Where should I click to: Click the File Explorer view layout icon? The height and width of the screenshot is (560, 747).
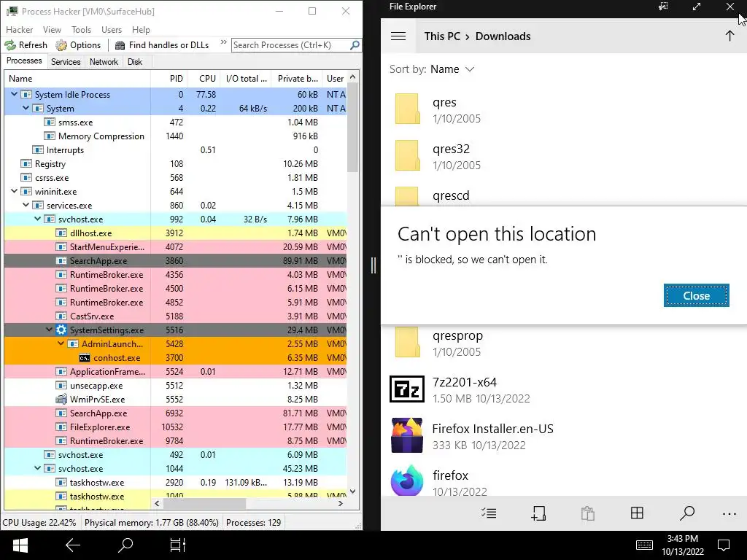[x=637, y=513]
